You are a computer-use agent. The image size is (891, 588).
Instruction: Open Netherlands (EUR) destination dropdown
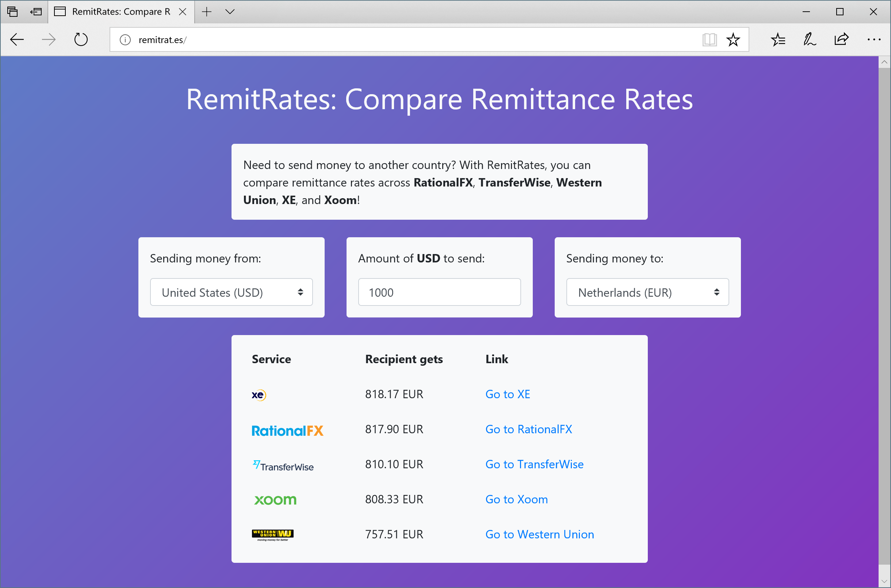pos(647,292)
